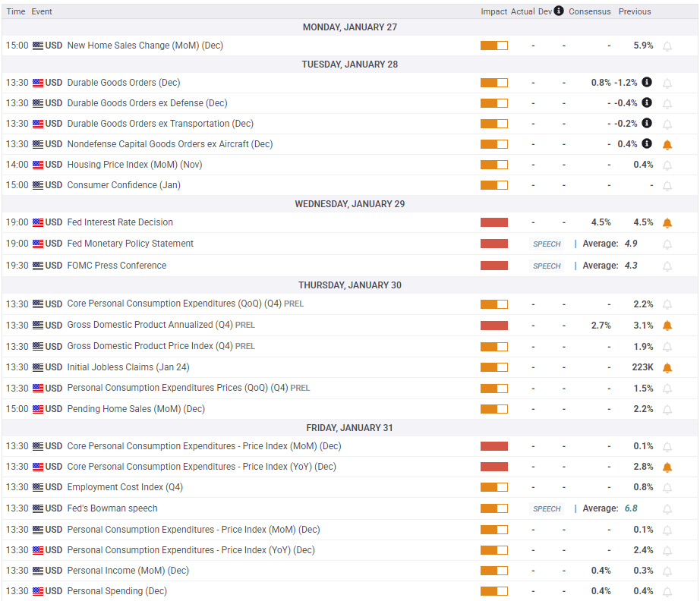
Task: Click the Consensus column header
Action: click(589, 11)
